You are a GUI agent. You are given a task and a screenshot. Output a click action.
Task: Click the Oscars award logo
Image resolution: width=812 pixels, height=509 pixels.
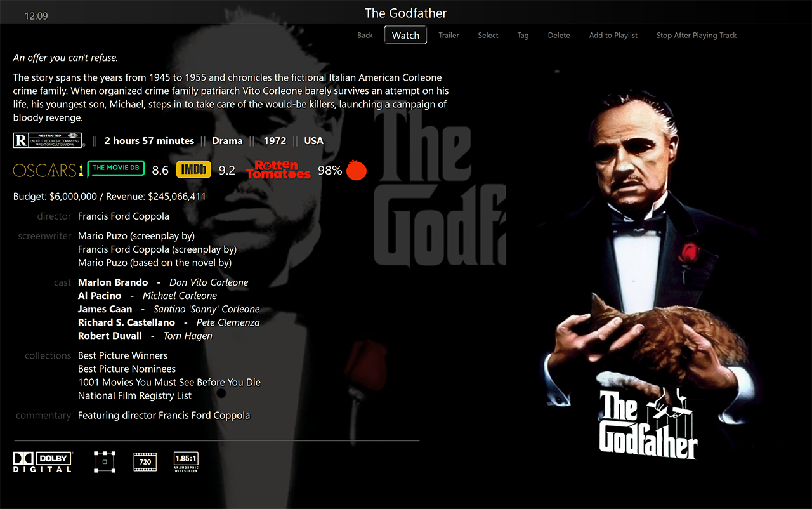(x=48, y=170)
